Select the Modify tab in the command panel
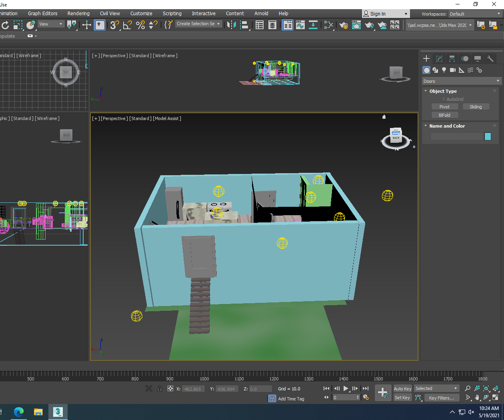This screenshot has height=420, width=504. (x=439, y=58)
